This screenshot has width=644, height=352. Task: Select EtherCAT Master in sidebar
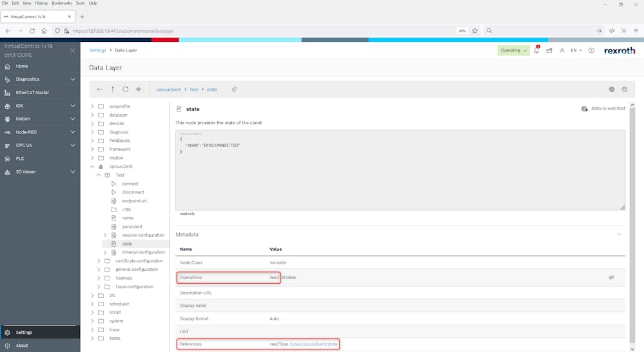tap(32, 92)
